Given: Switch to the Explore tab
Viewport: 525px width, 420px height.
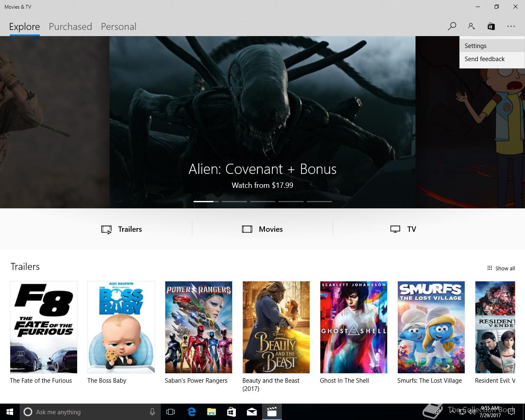Looking at the screenshot, I should 25,27.
